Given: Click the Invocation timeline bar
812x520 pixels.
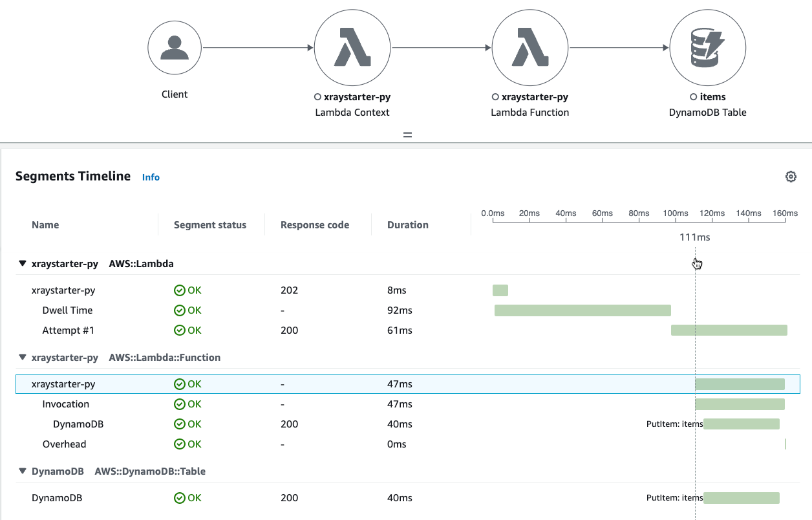Looking at the screenshot, I should point(740,404).
